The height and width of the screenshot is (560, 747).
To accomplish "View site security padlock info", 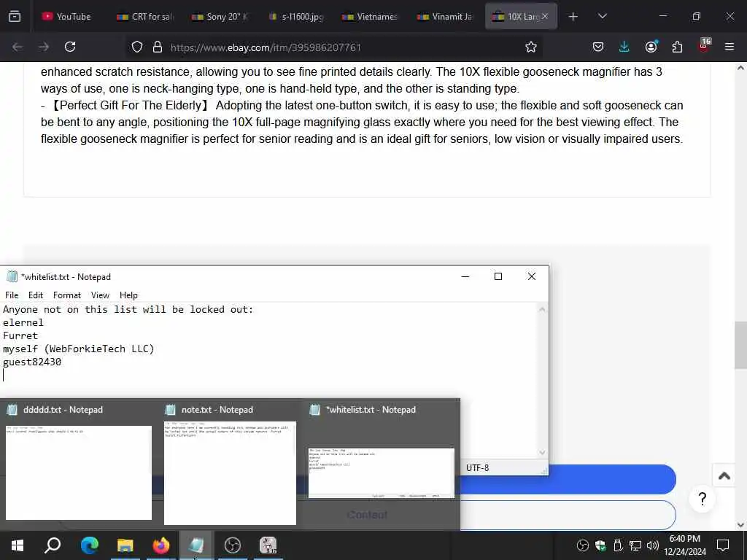I will (x=158, y=47).
